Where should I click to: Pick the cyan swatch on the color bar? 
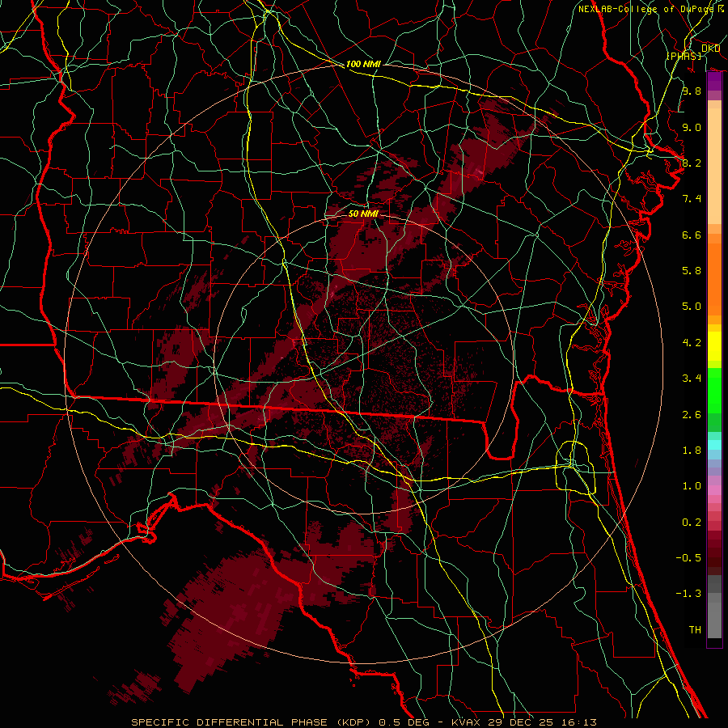(x=714, y=444)
